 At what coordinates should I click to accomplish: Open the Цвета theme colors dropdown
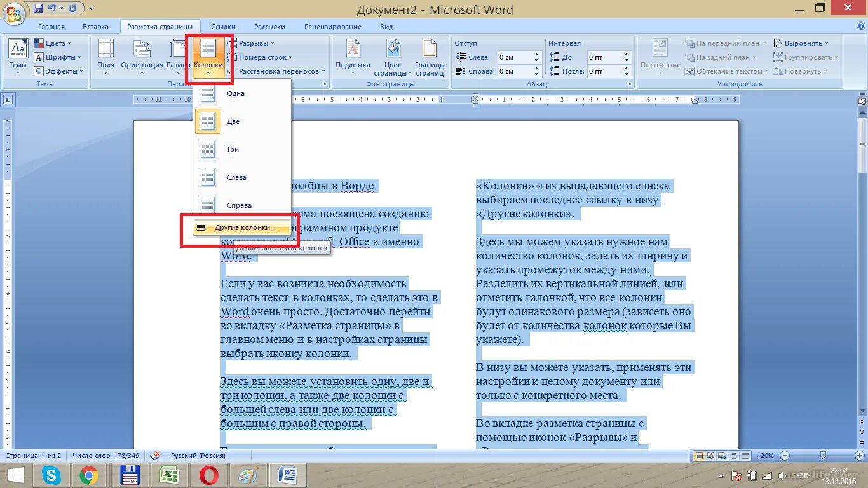(53, 43)
